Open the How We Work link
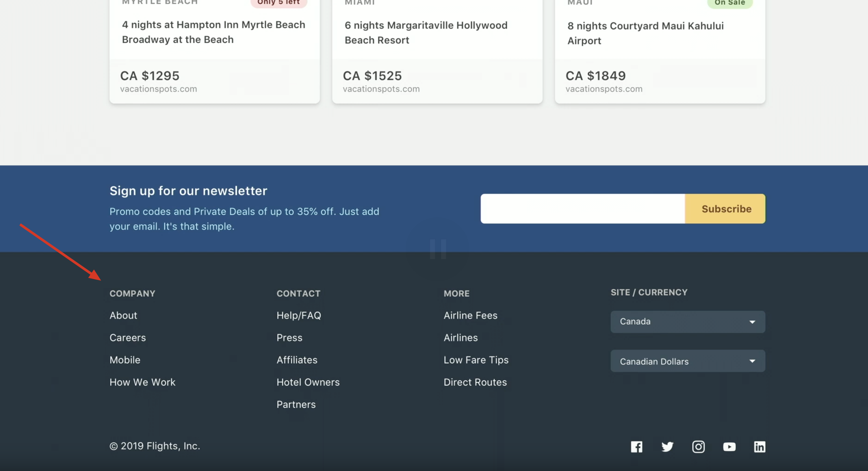Viewport: 868px width, 471px height. coord(142,382)
